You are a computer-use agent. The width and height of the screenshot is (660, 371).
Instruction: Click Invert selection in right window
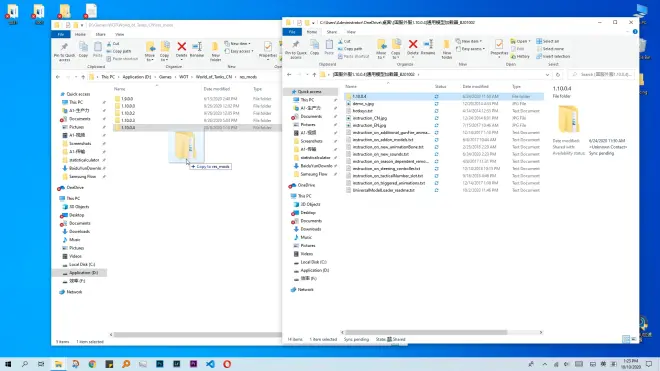pos(553,56)
